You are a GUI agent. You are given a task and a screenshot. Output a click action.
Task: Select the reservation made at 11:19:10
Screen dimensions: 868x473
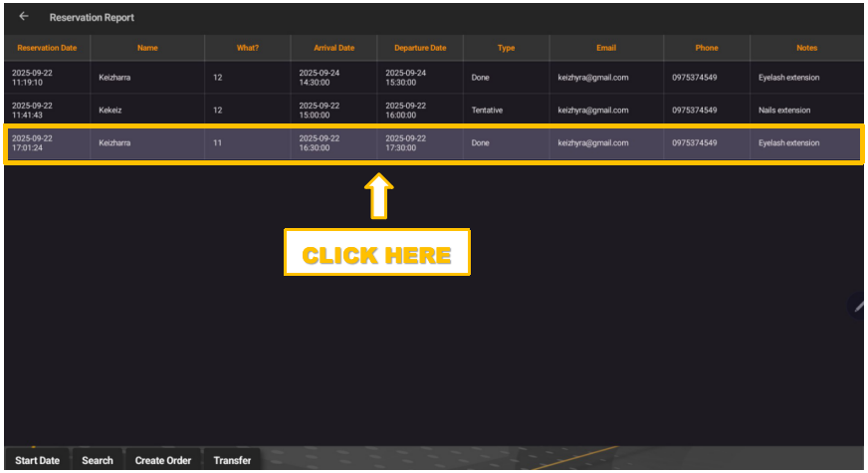pos(47,78)
